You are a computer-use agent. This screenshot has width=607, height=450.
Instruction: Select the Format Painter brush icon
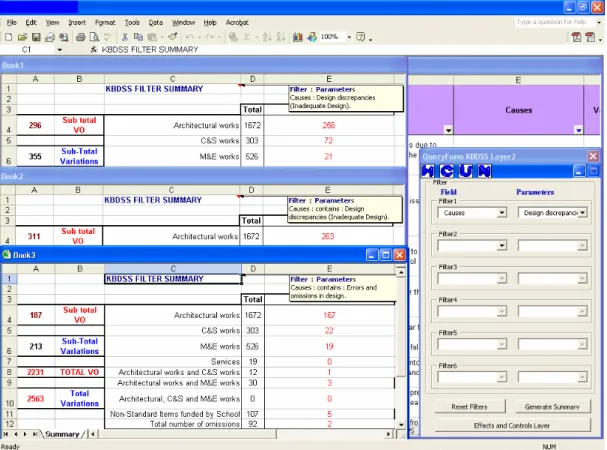pos(173,37)
